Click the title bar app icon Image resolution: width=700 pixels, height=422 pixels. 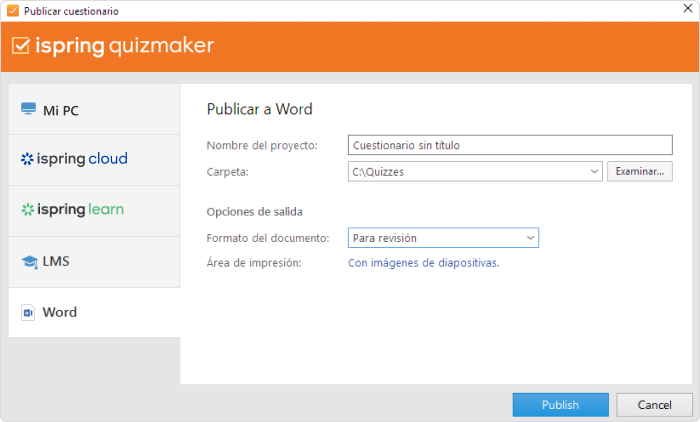pyautogui.click(x=13, y=11)
